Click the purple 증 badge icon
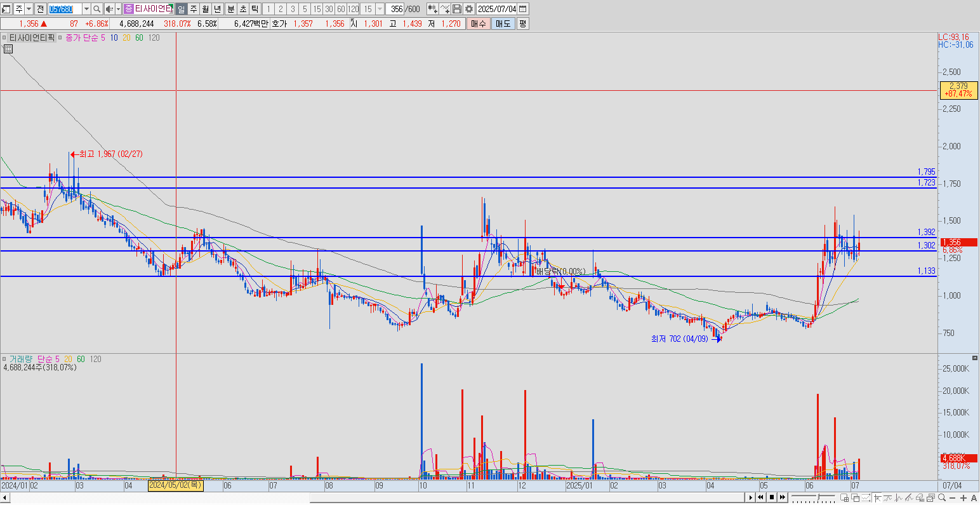This screenshot has width=980, height=505. pyautogui.click(x=129, y=9)
